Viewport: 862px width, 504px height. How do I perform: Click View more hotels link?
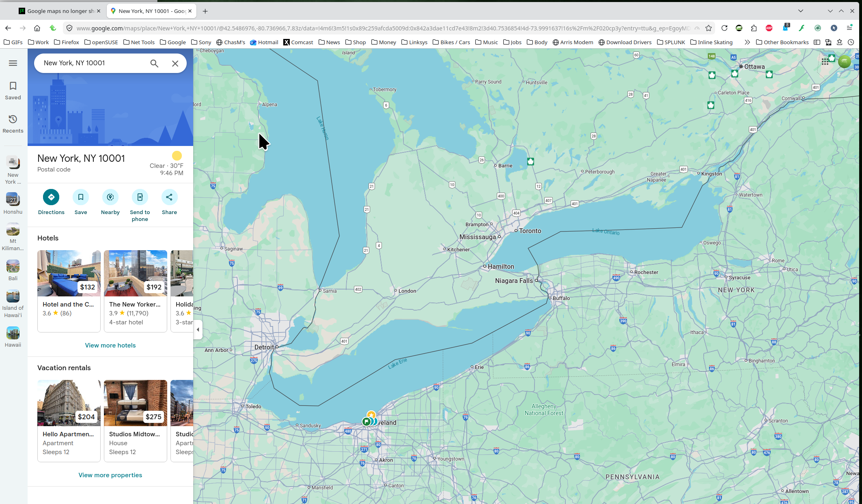[110, 345]
